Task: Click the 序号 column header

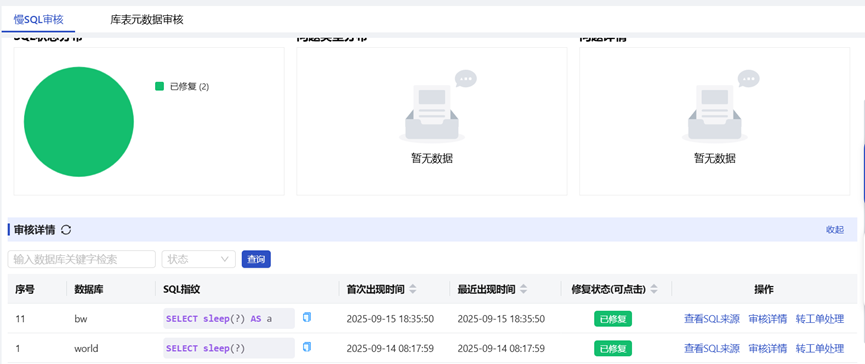Action: (25, 289)
